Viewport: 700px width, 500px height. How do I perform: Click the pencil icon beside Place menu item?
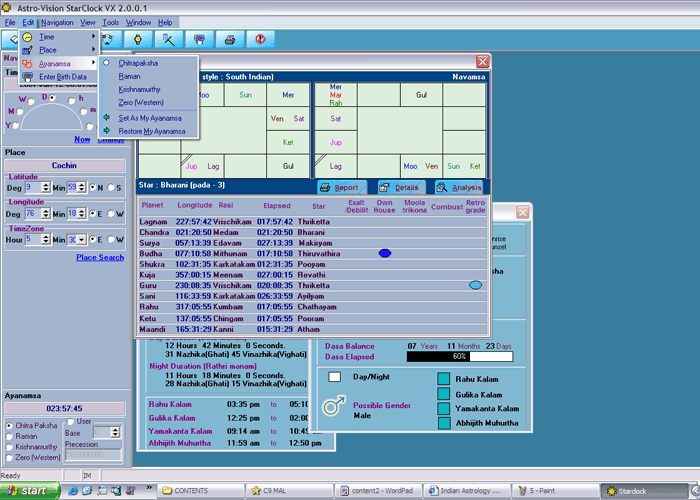(x=27, y=50)
